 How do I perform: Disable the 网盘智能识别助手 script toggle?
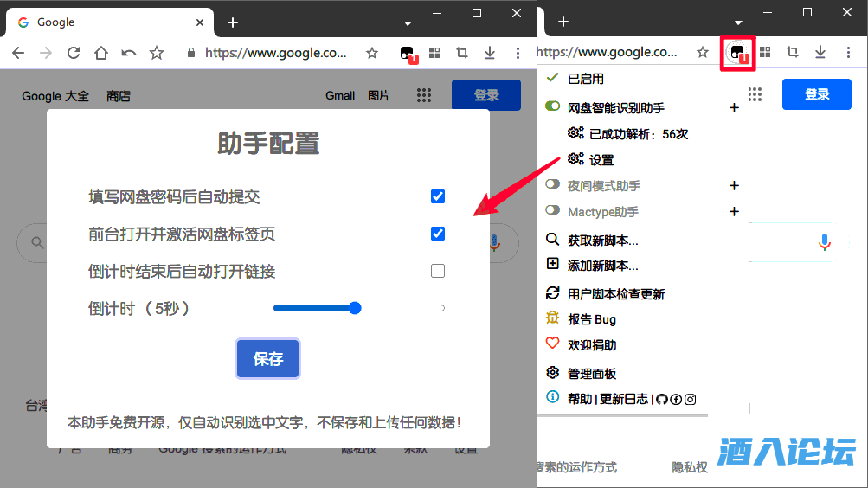pos(553,107)
